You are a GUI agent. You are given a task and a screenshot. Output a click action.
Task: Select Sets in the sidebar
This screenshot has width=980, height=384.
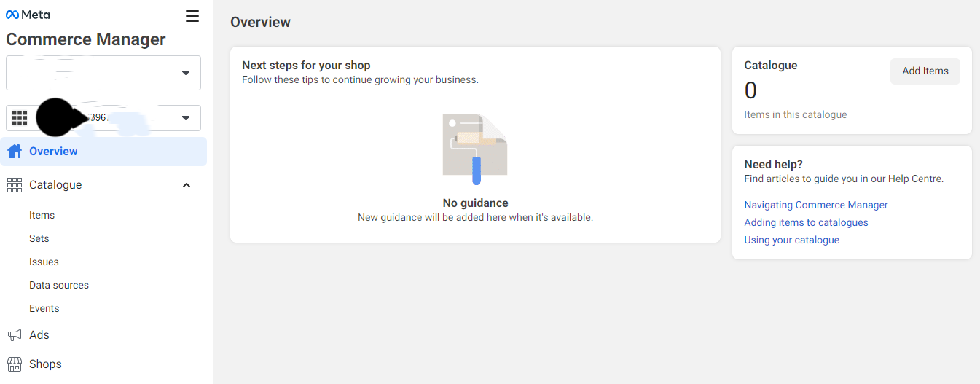(x=39, y=238)
